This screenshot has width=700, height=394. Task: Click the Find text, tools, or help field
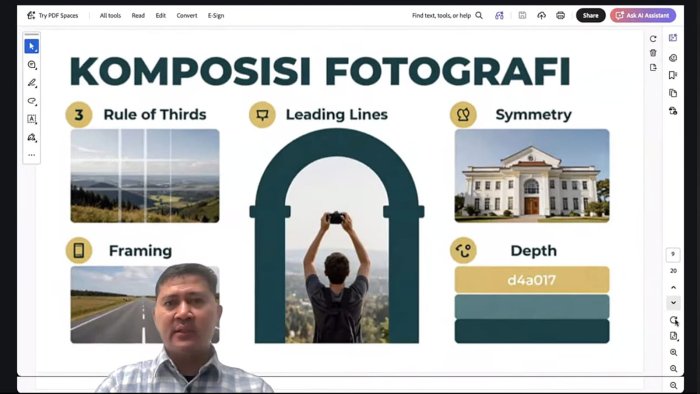[x=441, y=16]
